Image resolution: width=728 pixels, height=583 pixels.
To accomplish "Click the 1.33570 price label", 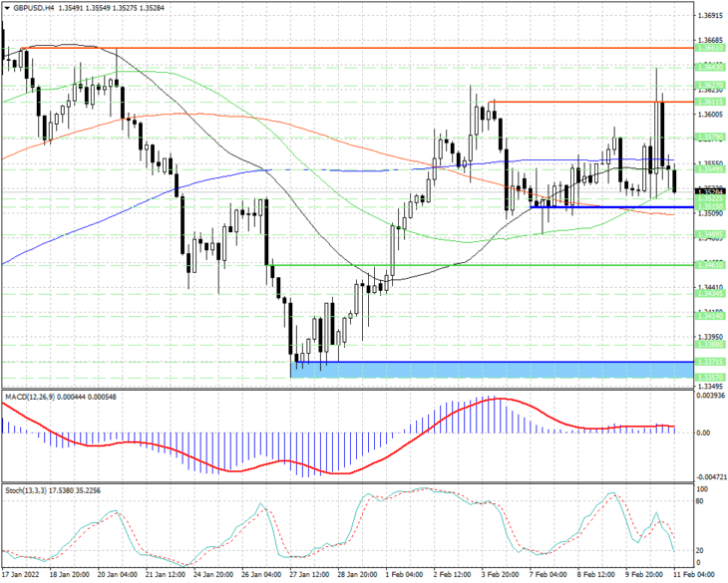I will point(710,378).
